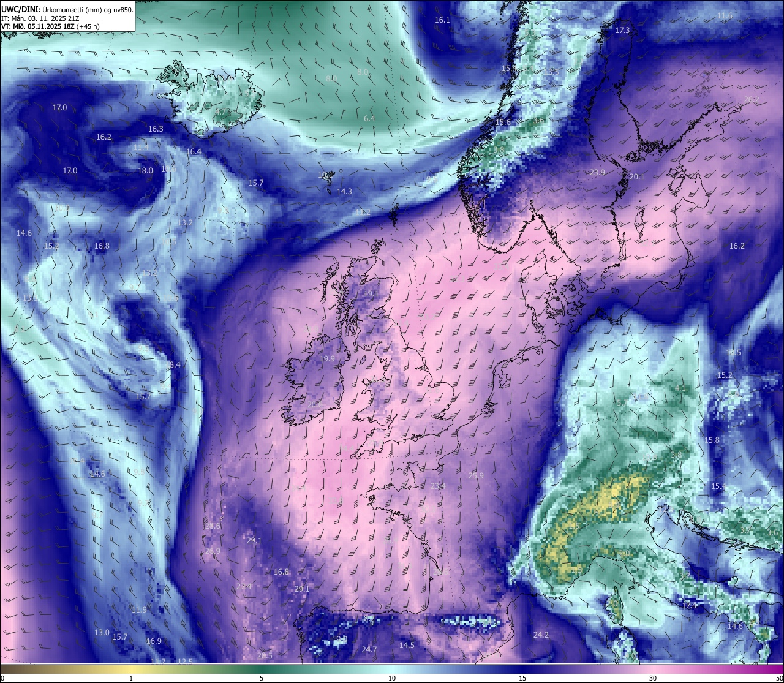Click the map value 25.9

pyautogui.click(x=476, y=476)
